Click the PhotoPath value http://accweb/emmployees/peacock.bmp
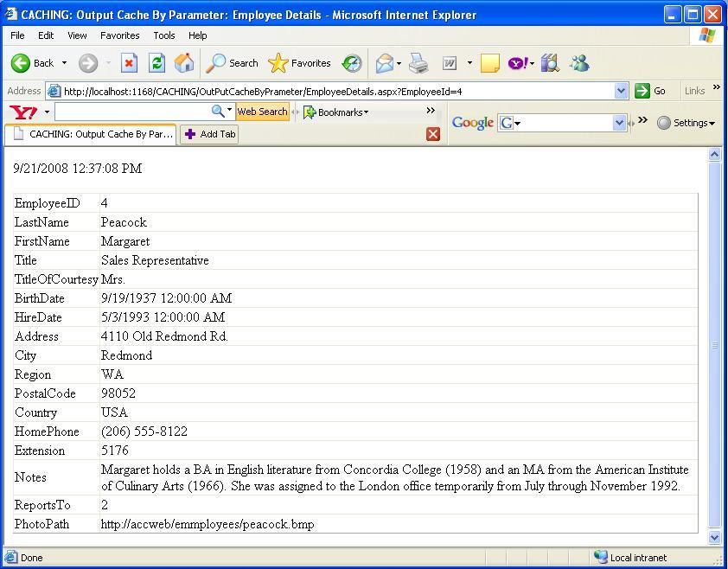 (208, 524)
